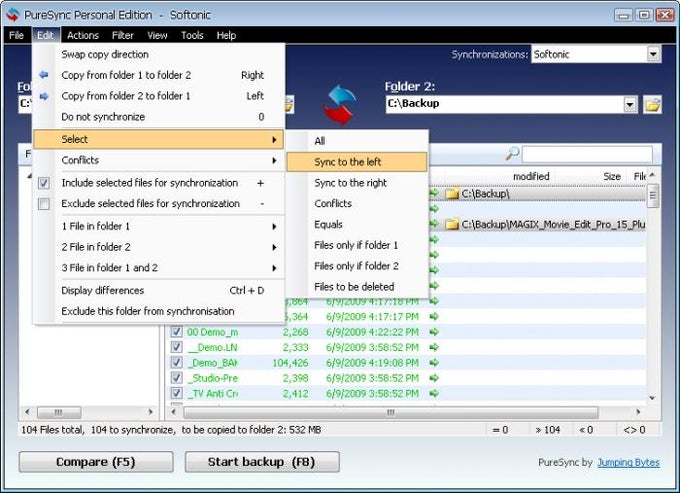Uncheck the _Demo_BAK file checkbox

coord(176,363)
